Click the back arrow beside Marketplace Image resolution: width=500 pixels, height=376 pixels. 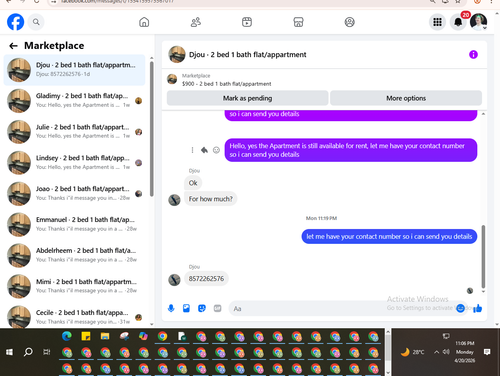pos(13,46)
